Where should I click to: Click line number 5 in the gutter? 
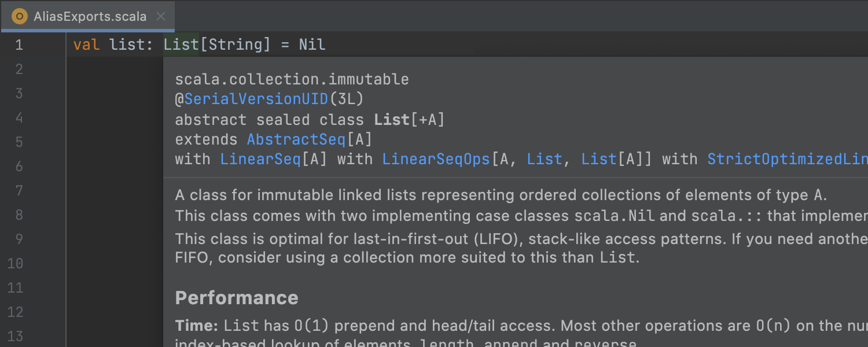click(x=19, y=142)
